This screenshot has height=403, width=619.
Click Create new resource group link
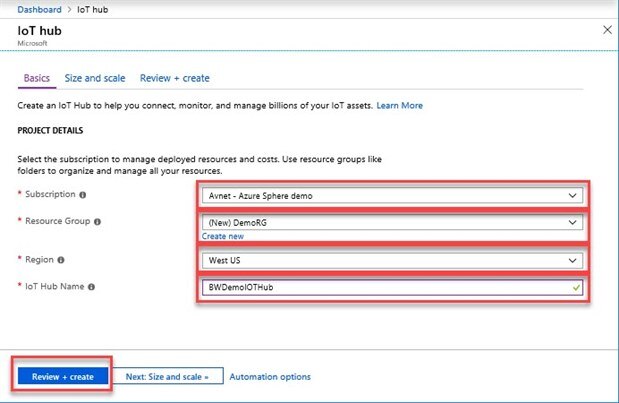click(223, 236)
